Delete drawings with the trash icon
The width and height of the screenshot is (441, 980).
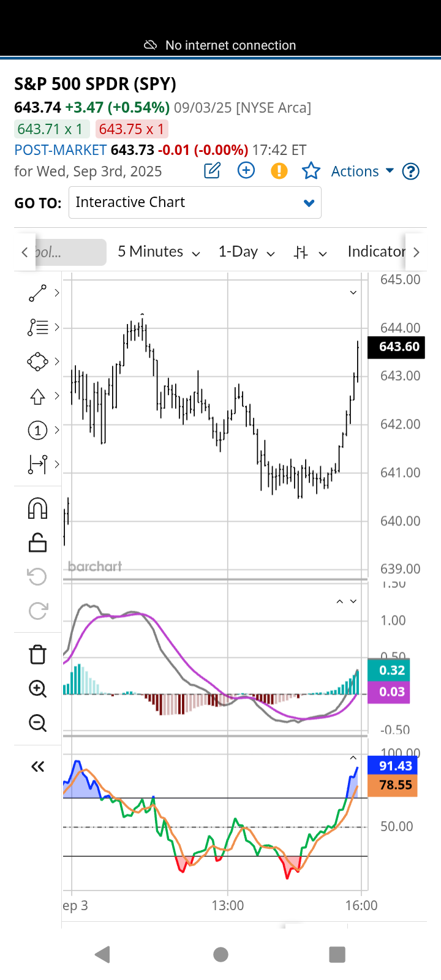tap(38, 654)
